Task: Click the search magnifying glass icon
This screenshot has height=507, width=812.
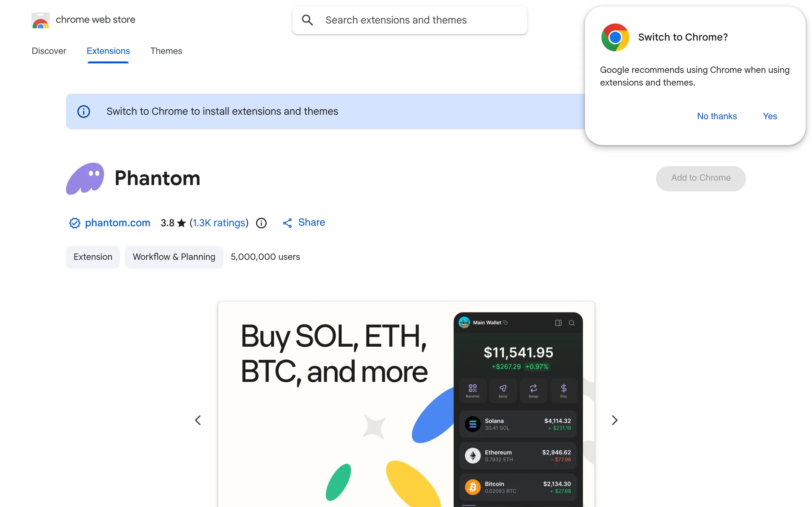Action: 307,20
